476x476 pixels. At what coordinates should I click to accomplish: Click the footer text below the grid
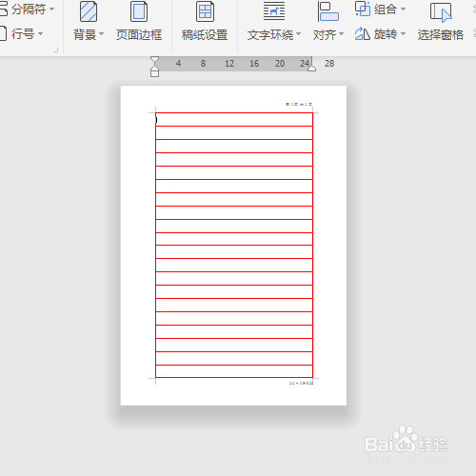click(x=301, y=384)
